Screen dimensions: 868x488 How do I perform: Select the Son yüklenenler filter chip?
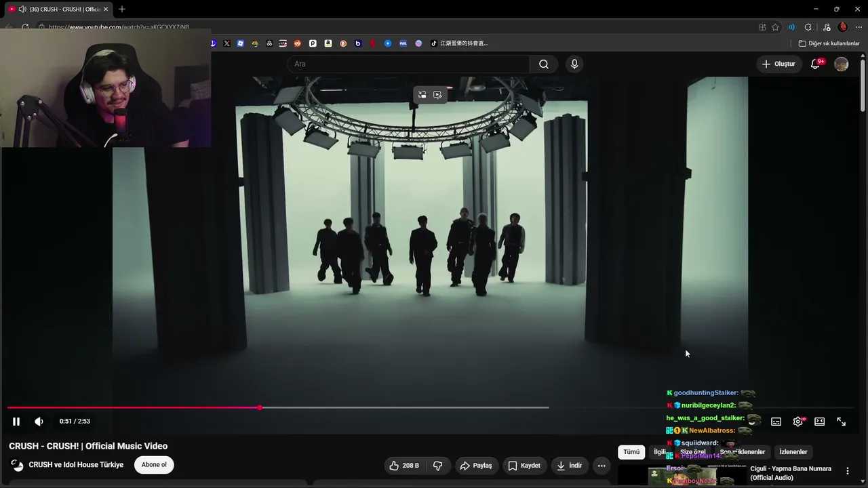tap(743, 452)
